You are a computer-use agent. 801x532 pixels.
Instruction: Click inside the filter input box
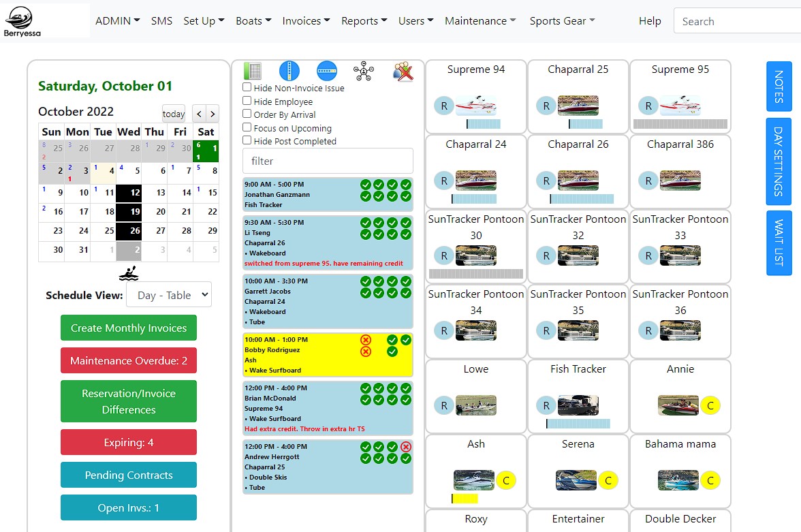[328, 161]
